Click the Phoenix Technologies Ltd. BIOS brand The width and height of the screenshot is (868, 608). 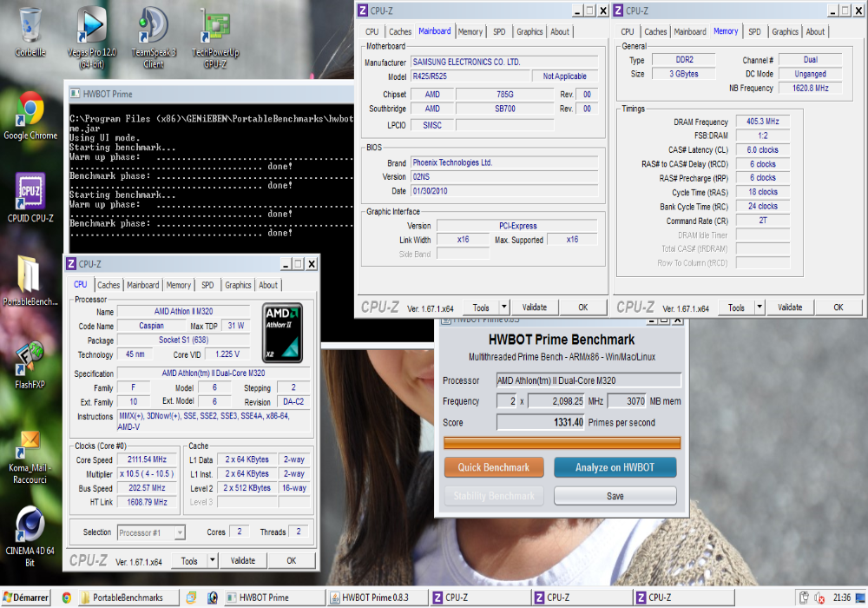tap(504, 162)
